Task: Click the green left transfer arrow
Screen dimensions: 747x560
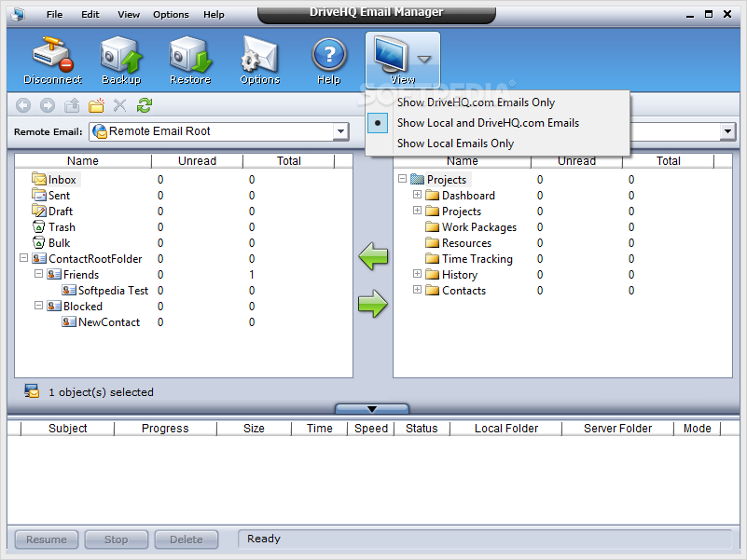Action: coord(373,256)
